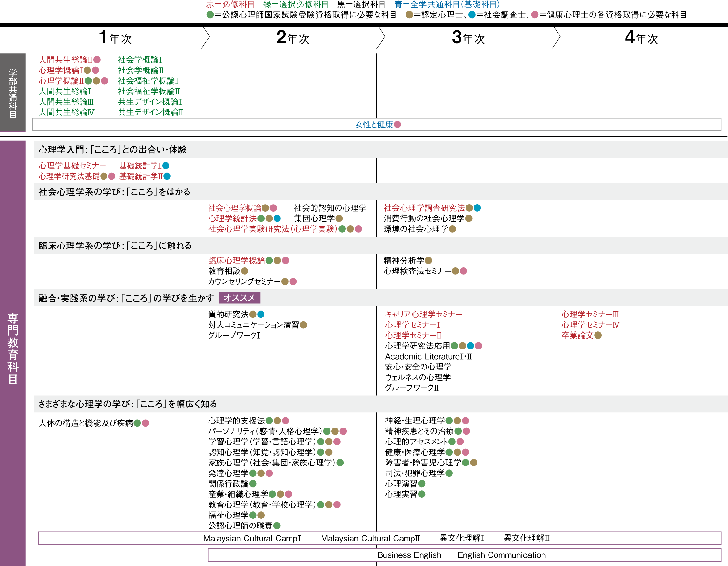Click the 緑＝選択必修科目 legend text
Image resolution: width=728 pixels, height=566 pixels.
(296, 4)
